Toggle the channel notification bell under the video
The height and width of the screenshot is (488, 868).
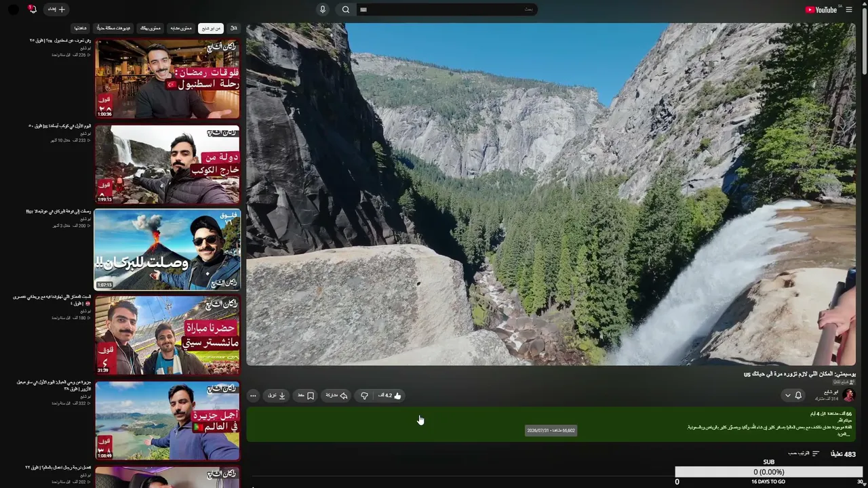click(798, 395)
